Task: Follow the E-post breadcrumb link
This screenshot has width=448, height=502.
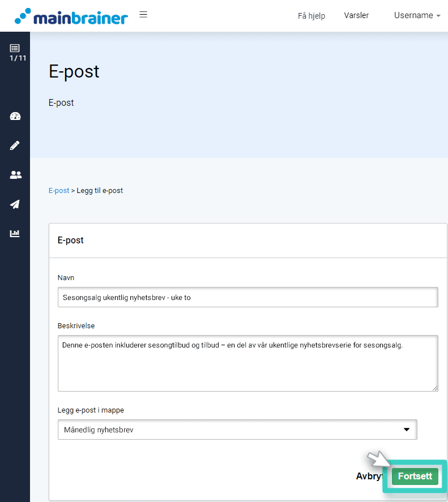Action: click(59, 191)
